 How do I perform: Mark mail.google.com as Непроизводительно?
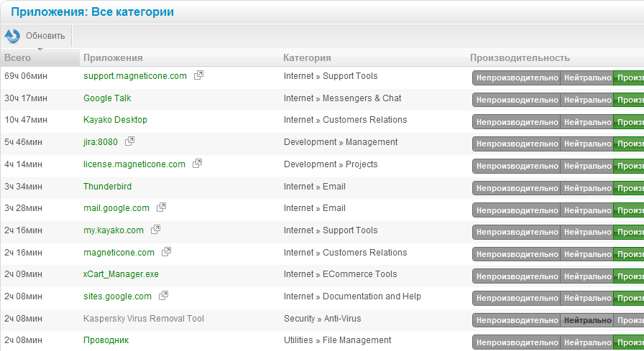[517, 210]
